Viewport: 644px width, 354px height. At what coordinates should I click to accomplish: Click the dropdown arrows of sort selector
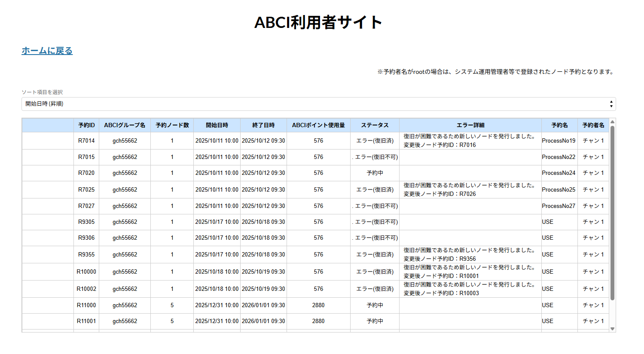point(611,104)
